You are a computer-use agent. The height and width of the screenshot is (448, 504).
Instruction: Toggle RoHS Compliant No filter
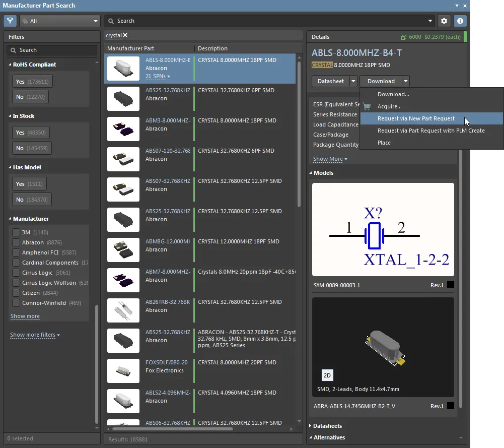[30, 97]
